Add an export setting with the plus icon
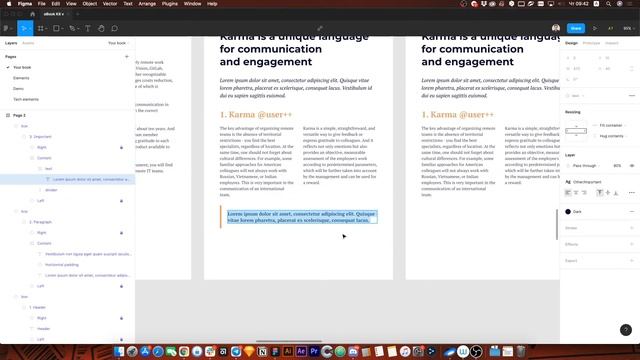The image size is (640, 360). [x=632, y=260]
